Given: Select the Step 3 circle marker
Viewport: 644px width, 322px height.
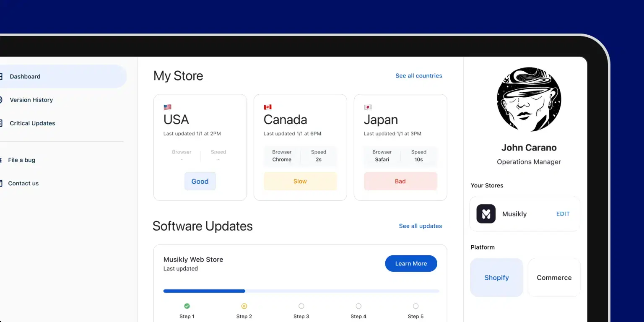Looking at the screenshot, I should [x=301, y=306].
